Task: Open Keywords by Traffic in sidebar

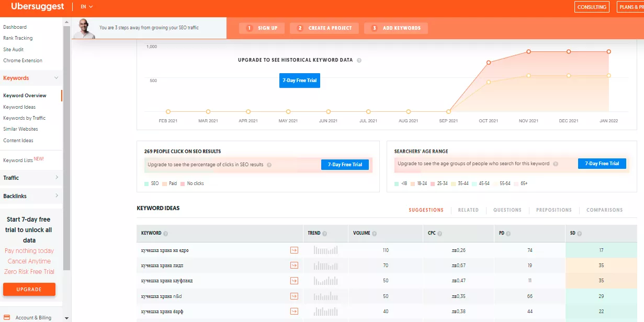Action: (24, 118)
